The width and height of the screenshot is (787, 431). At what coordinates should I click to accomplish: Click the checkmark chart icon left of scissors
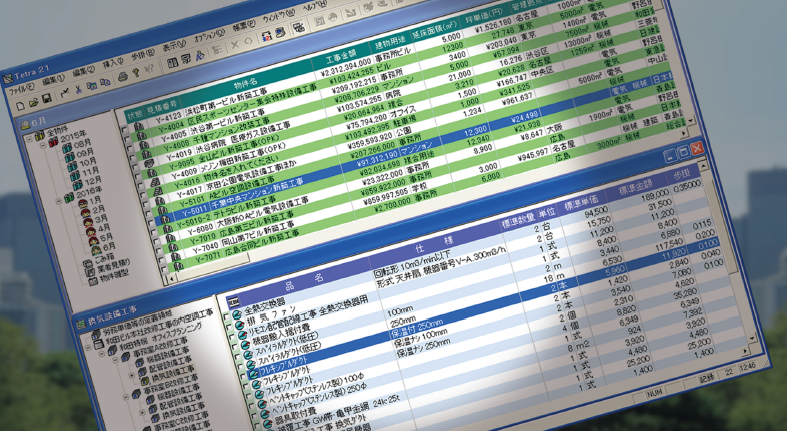coord(65,93)
